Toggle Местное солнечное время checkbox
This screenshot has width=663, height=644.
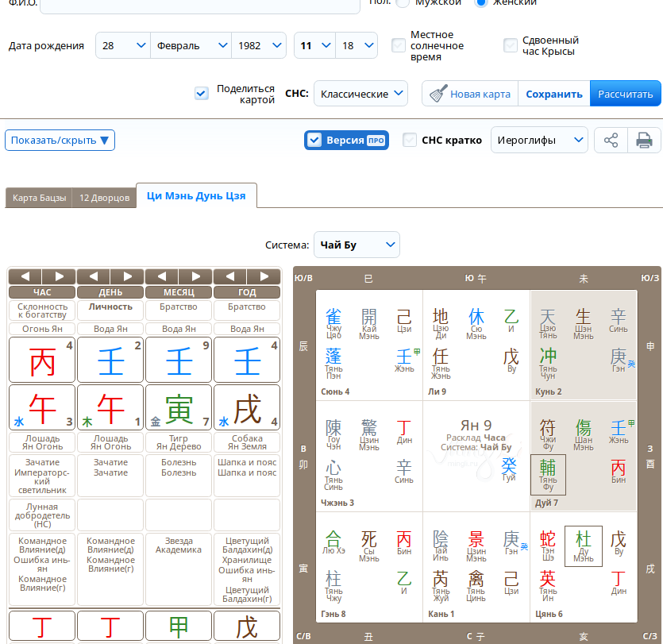click(399, 45)
